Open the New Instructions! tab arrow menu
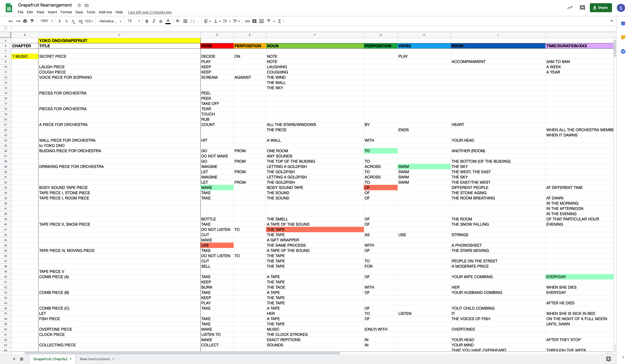This screenshot has height=364, width=630. pos(113,359)
